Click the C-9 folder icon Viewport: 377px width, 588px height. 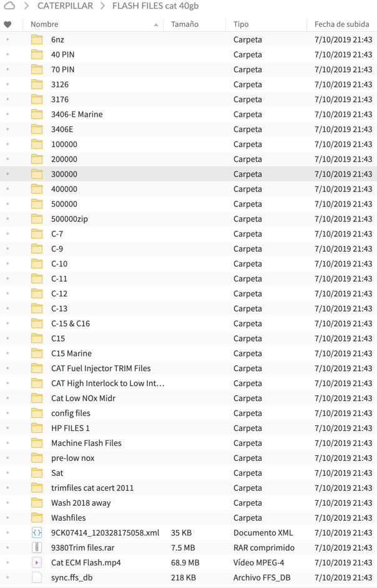37,249
